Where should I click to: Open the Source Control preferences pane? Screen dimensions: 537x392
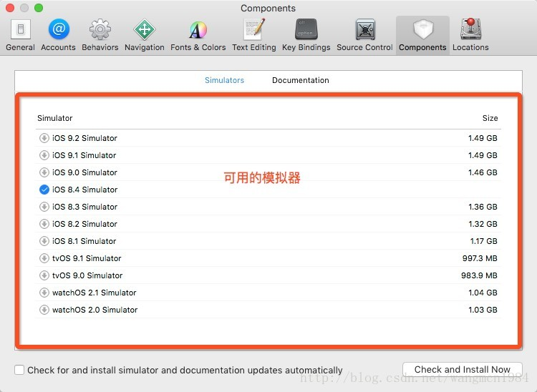(364, 35)
